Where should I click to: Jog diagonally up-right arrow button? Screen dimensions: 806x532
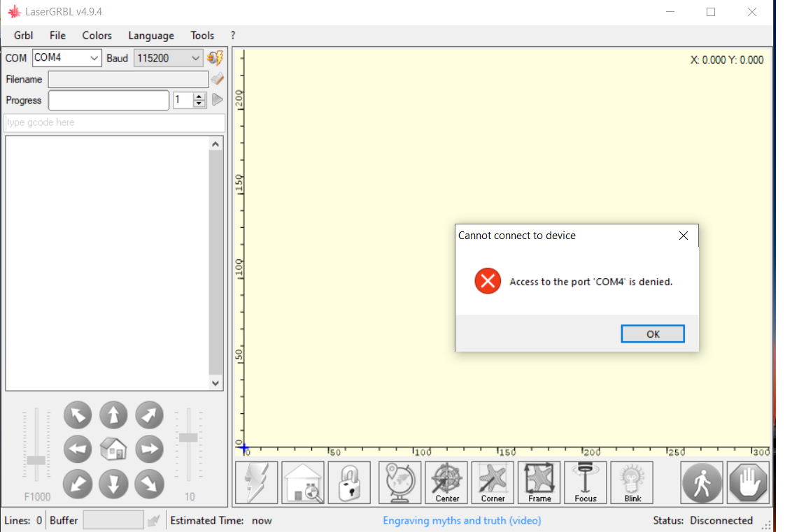coord(150,415)
